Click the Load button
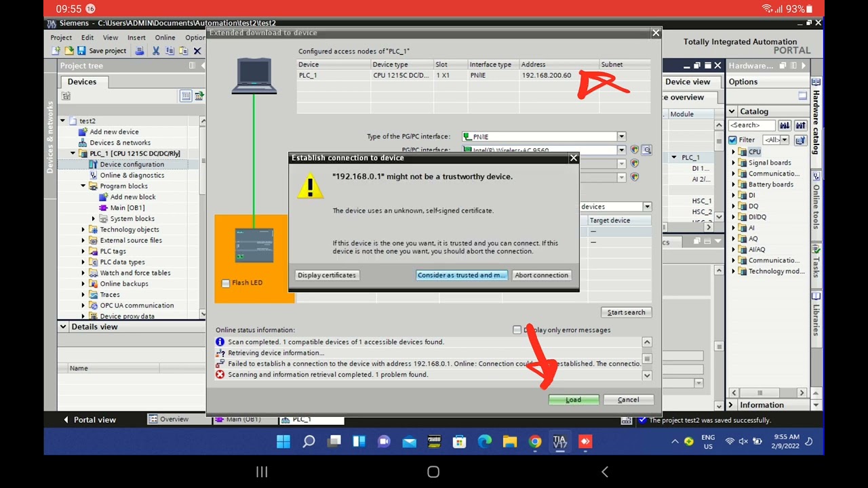 pyautogui.click(x=573, y=400)
